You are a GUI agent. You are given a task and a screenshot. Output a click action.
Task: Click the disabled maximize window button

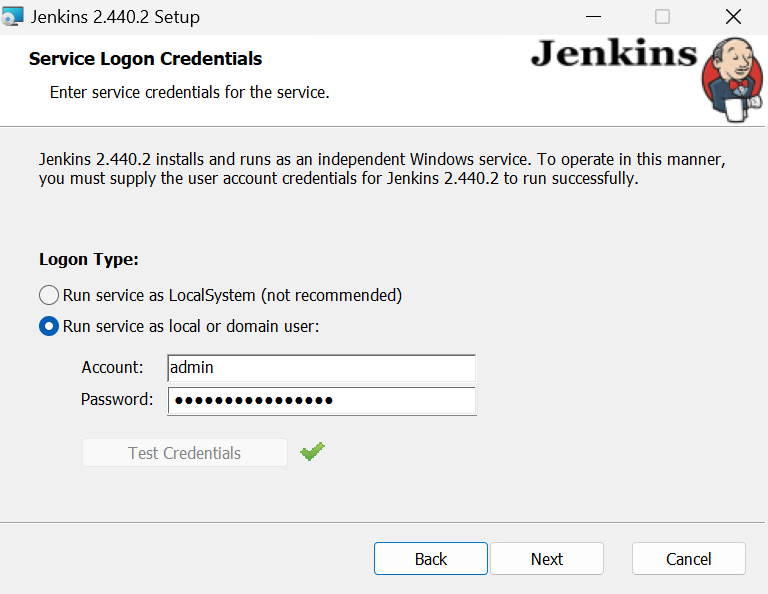[662, 17]
